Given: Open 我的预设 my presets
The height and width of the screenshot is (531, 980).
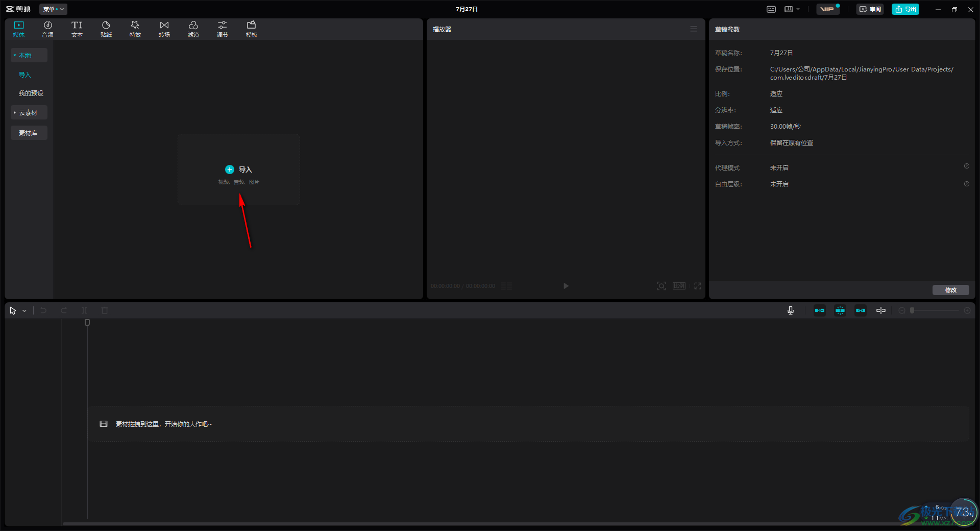Looking at the screenshot, I should pos(31,93).
